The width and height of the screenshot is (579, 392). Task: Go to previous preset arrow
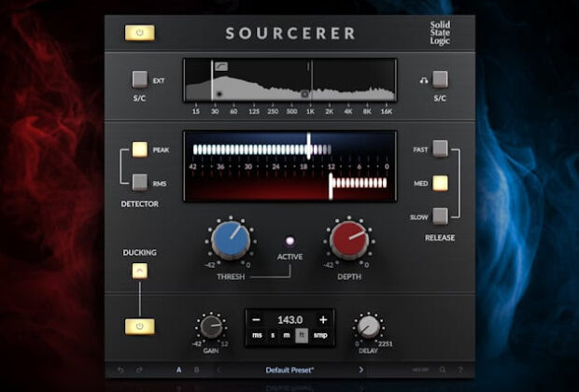coord(219,370)
